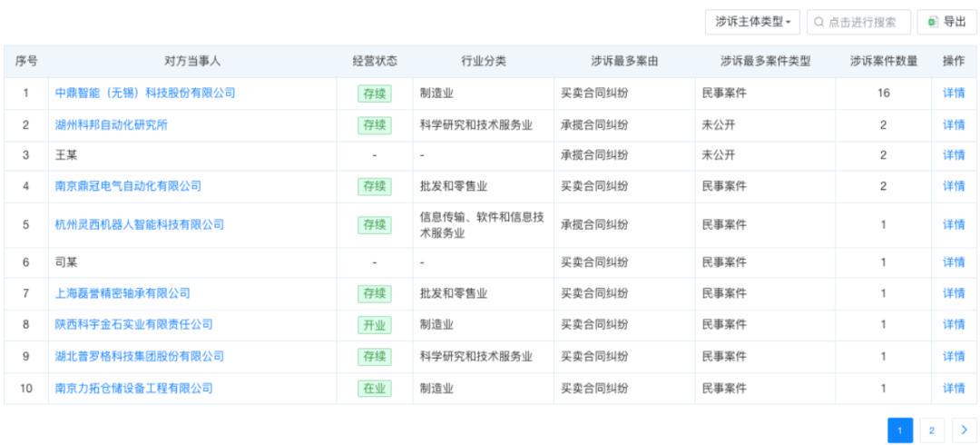Screen dimensions: 980x445
Task: Open 南京鼎冠电气自动化有限公司 link
Action: tap(128, 186)
